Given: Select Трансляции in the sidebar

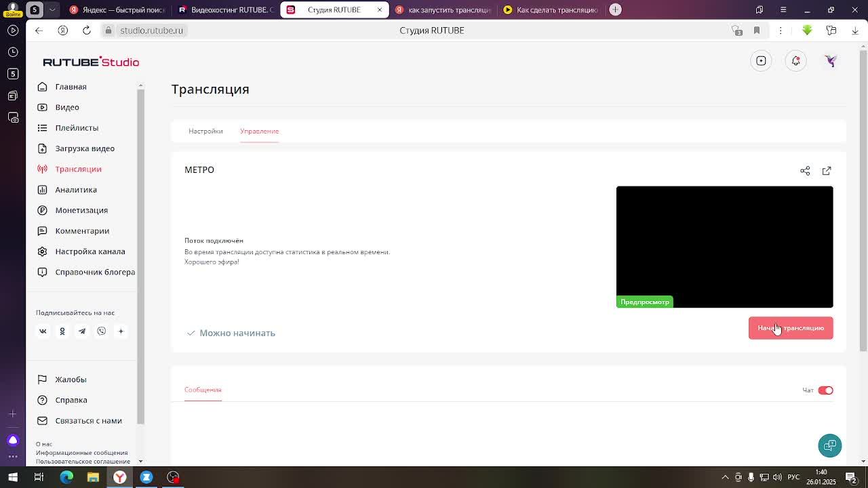Looking at the screenshot, I should click(78, 169).
